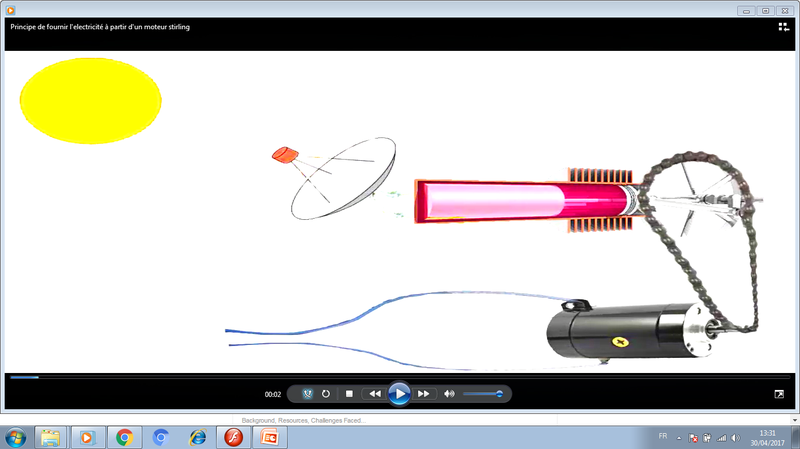
Task: Enter full-screen view mode
Action: [779, 394]
